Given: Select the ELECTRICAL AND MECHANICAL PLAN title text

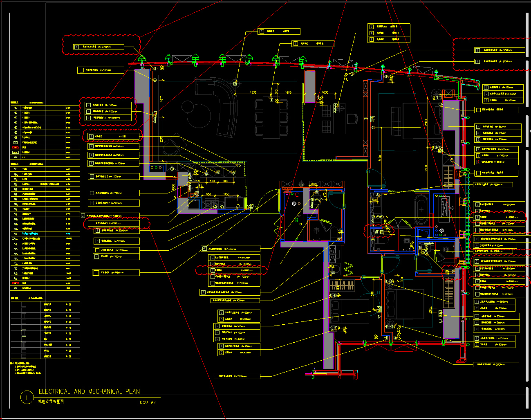Looking at the screenshot, I should (x=89, y=391).
